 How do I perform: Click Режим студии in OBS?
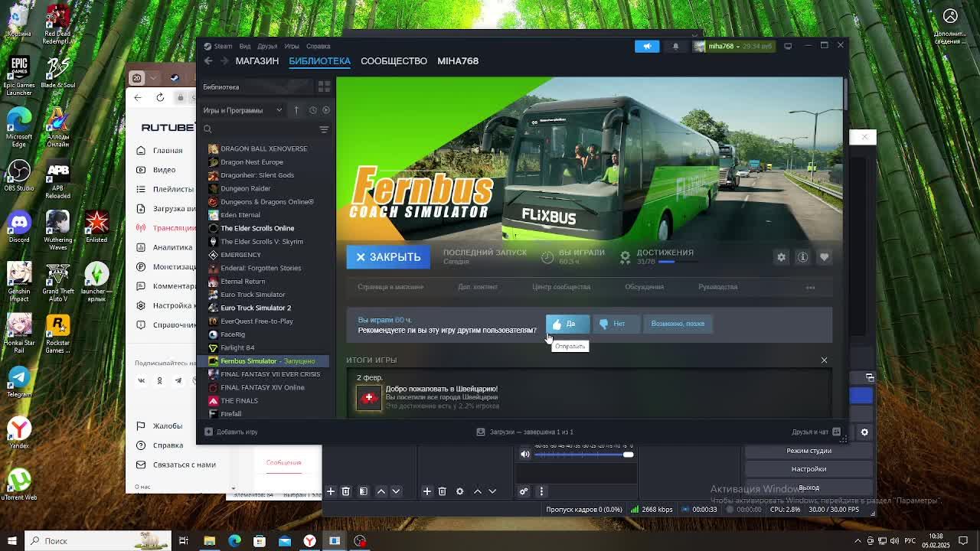808,451
